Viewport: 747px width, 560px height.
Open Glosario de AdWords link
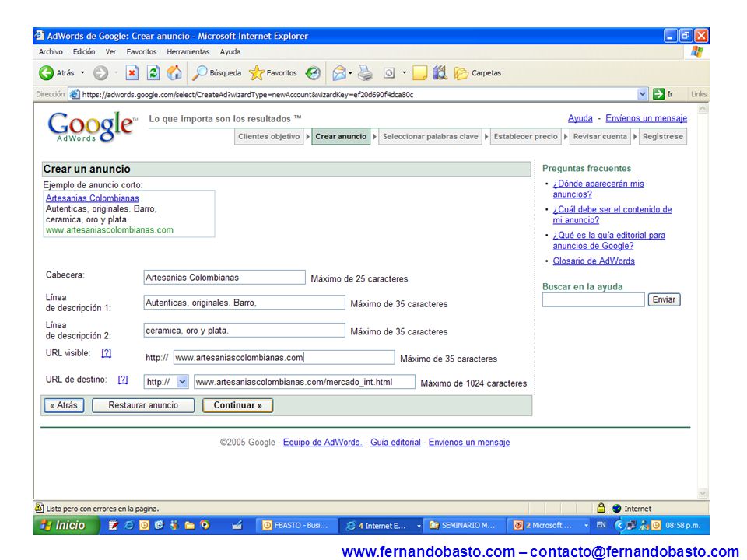tap(594, 261)
